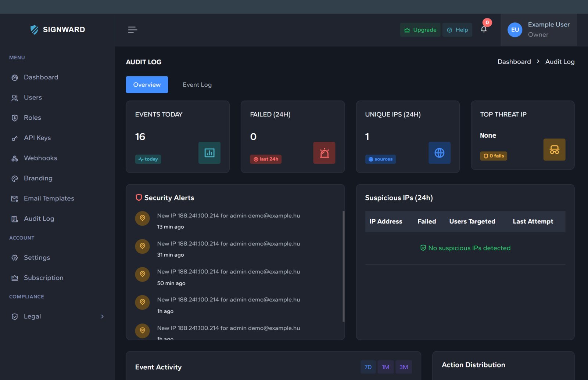Click the Dashboard gauge icon in sidebar
This screenshot has height=380, width=588.
pos(15,77)
